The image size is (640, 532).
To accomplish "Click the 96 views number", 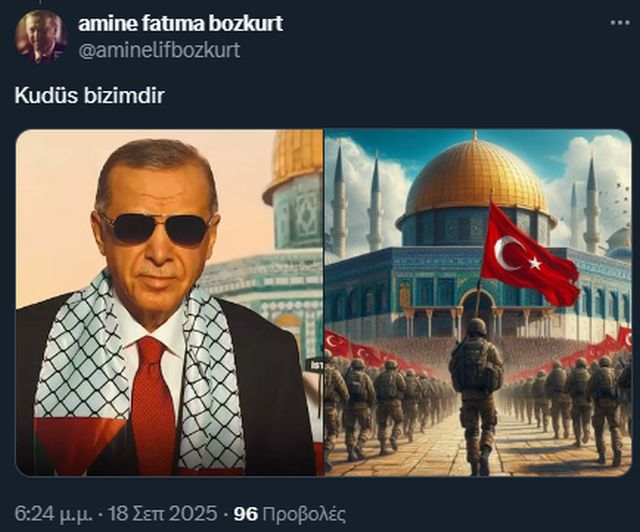I will pyautogui.click(x=246, y=514).
